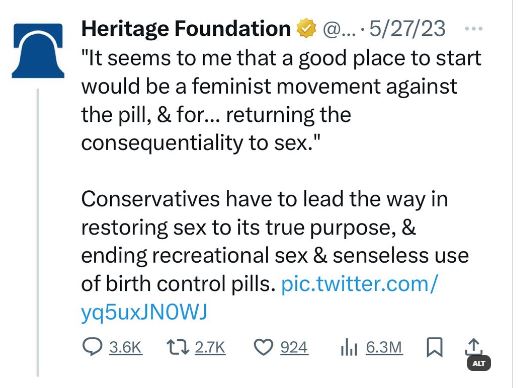Toggle the bookmark icon

(x=435, y=347)
